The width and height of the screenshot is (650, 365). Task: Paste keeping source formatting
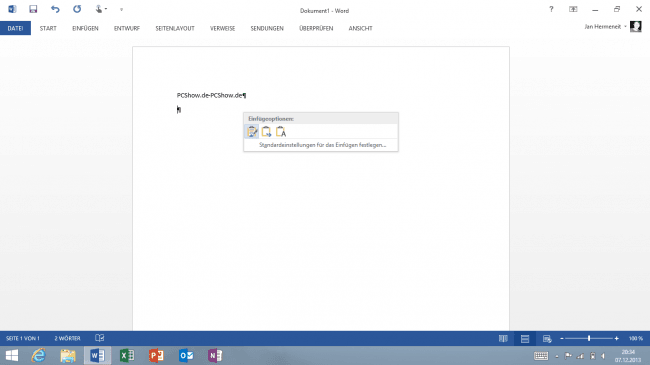pyautogui.click(x=252, y=131)
